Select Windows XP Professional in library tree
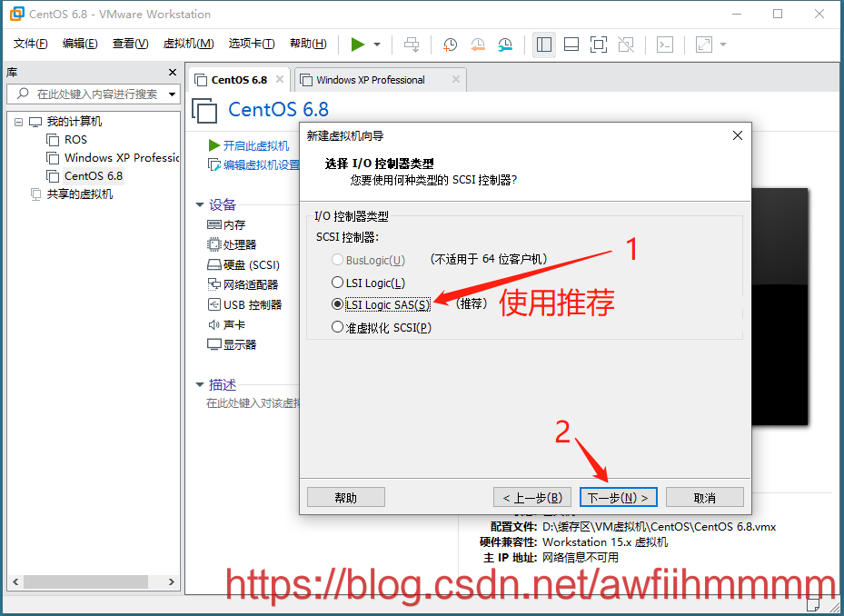The image size is (844, 616). [122, 158]
